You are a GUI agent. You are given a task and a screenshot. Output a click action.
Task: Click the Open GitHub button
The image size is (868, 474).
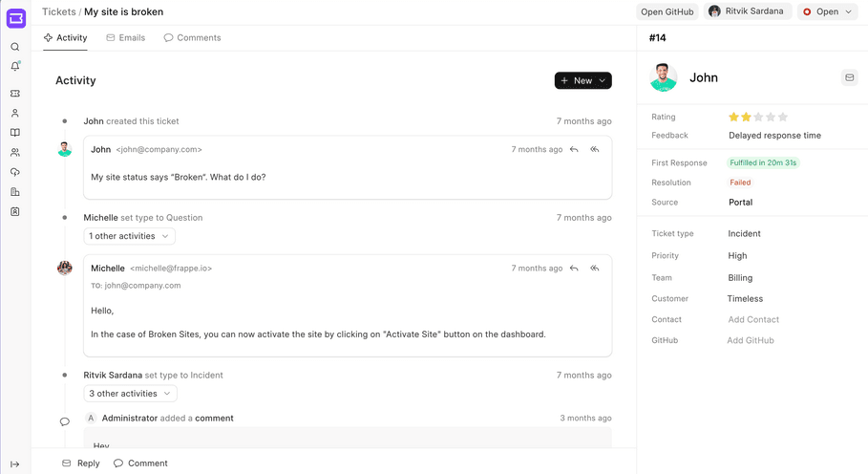pos(667,11)
